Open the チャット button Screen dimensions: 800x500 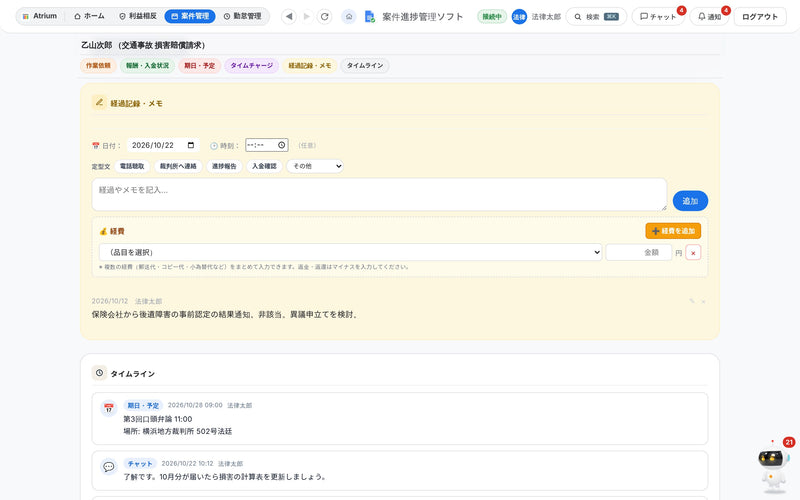pyautogui.click(x=658, y=17)
